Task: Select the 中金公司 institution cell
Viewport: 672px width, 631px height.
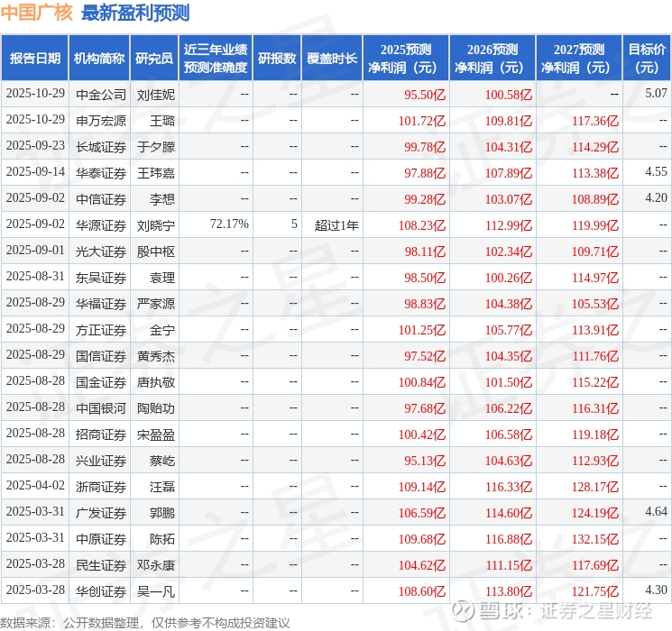Action: tap(101, 95)
